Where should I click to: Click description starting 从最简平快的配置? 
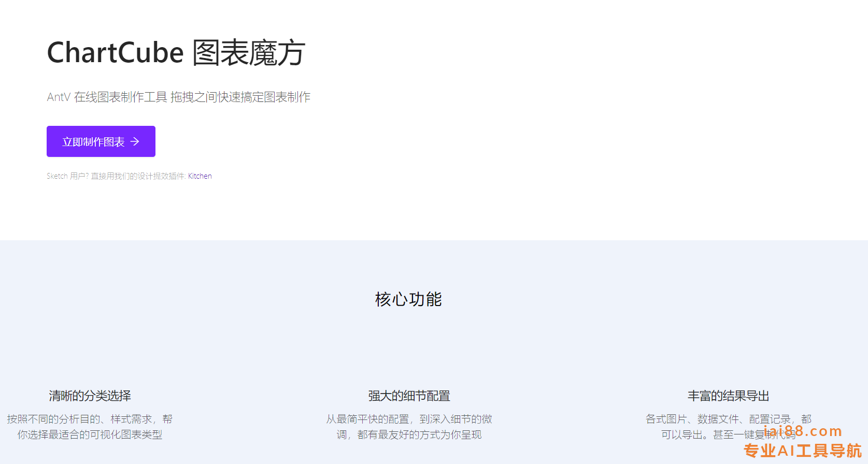click(x=409, y=427)
